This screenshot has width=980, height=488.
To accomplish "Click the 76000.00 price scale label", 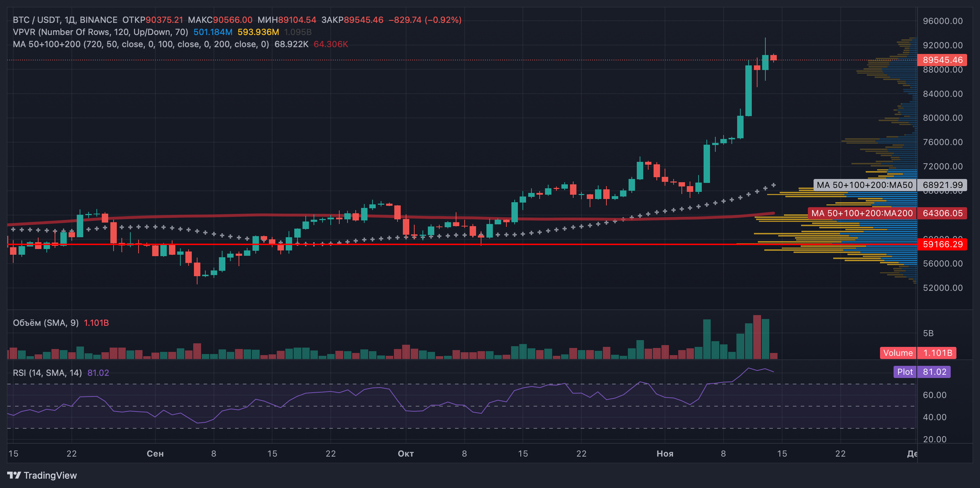I will 942,142.
